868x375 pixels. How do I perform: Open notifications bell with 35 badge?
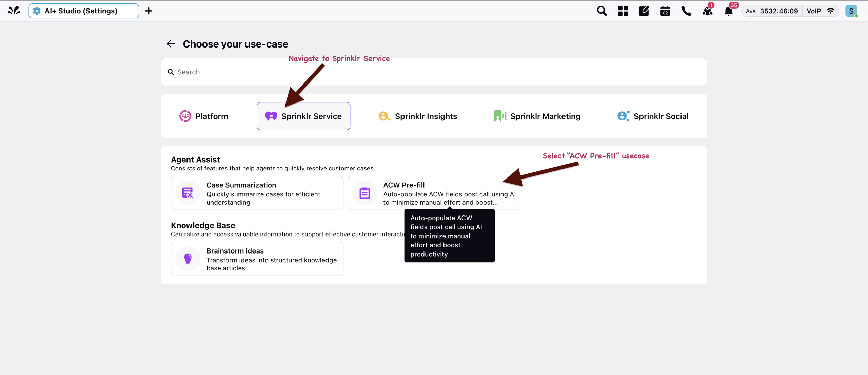coord(729,11)
